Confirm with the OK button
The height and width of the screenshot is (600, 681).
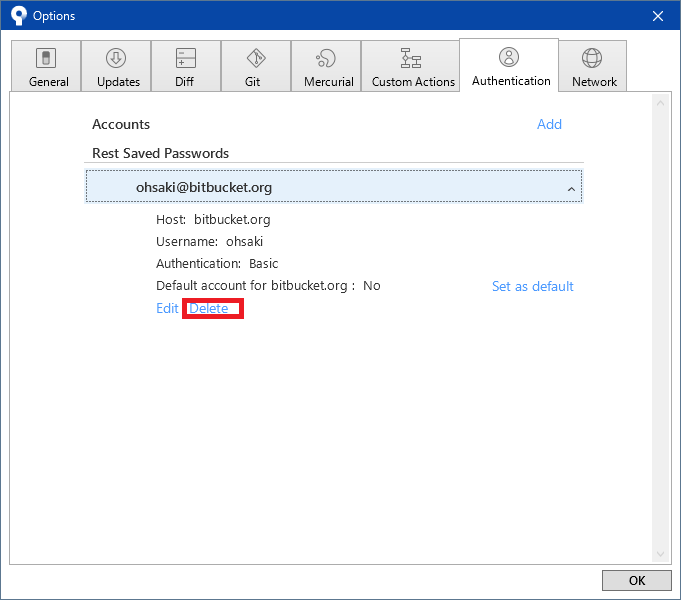(636, 580)
